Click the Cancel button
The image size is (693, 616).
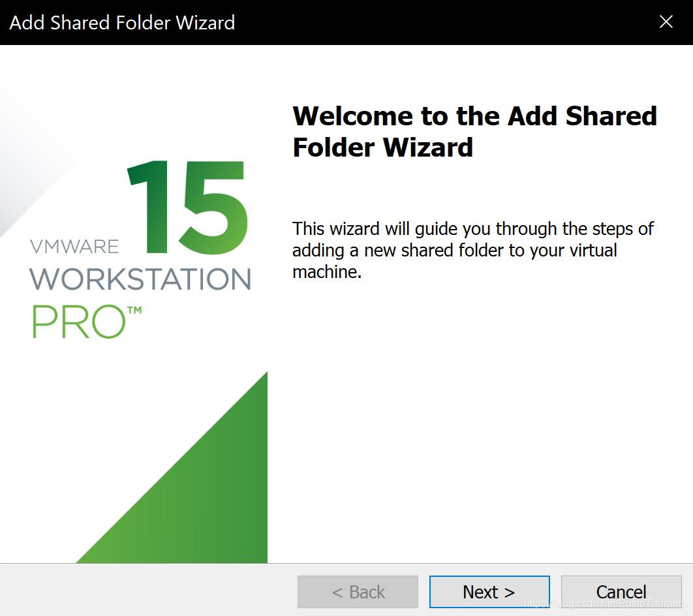tap(621, 592)
